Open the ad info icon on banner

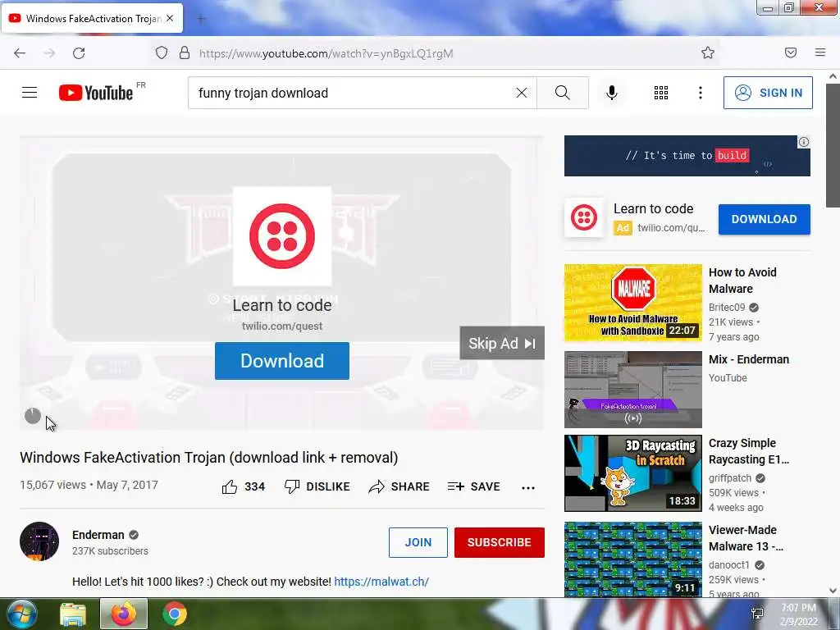click(x=804, y=142)
